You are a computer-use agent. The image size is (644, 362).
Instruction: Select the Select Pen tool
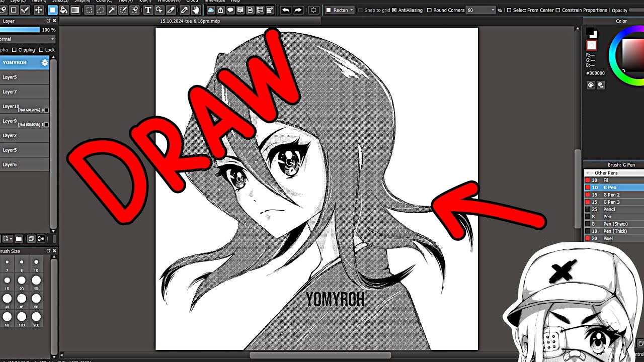click(x=123, y=10)
